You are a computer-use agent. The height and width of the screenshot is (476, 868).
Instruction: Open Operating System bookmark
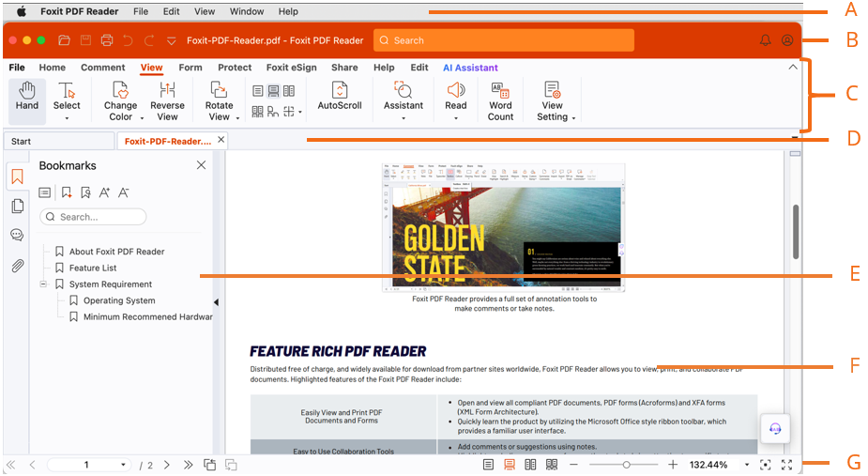(119, 300)
